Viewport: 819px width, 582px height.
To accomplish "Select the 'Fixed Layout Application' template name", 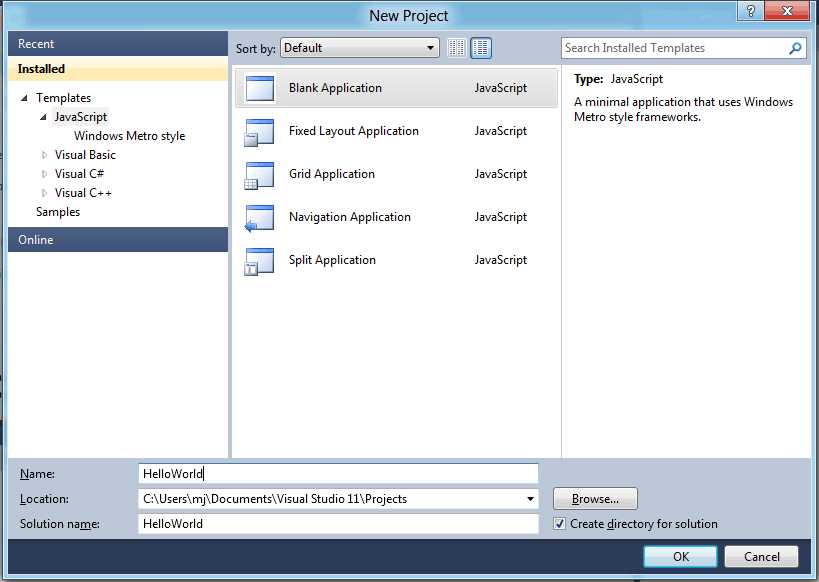I will pyautogui.click(x=354, y=131).
